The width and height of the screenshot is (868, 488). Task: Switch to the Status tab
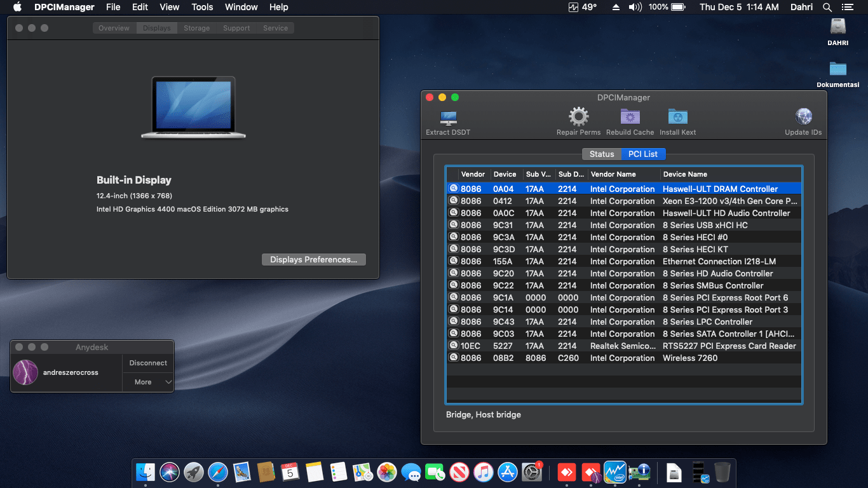(601, 154)
